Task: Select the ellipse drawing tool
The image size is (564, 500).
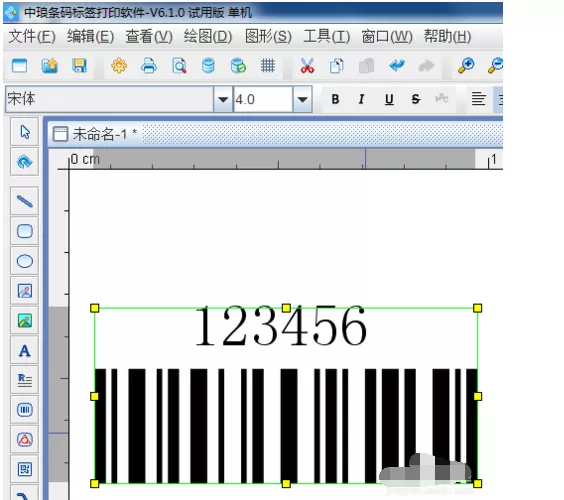Action: tap(24, 261)
